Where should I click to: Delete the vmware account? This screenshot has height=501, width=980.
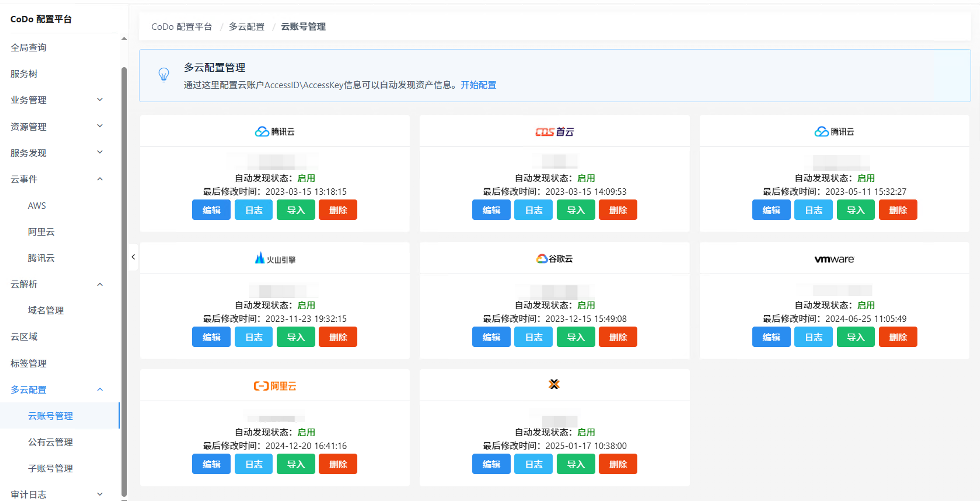(898, 337)
